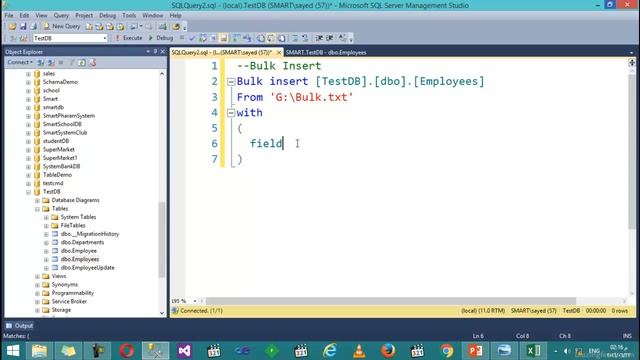Click Disconnect icon in Object Explorer
This screenshot has height=360, width=640.
[51, 62]
